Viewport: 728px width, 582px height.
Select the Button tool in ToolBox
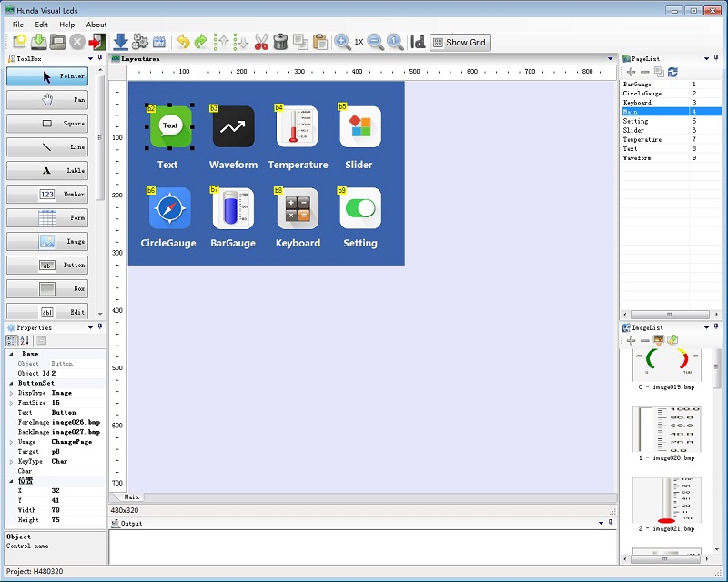tap(47, 266)
